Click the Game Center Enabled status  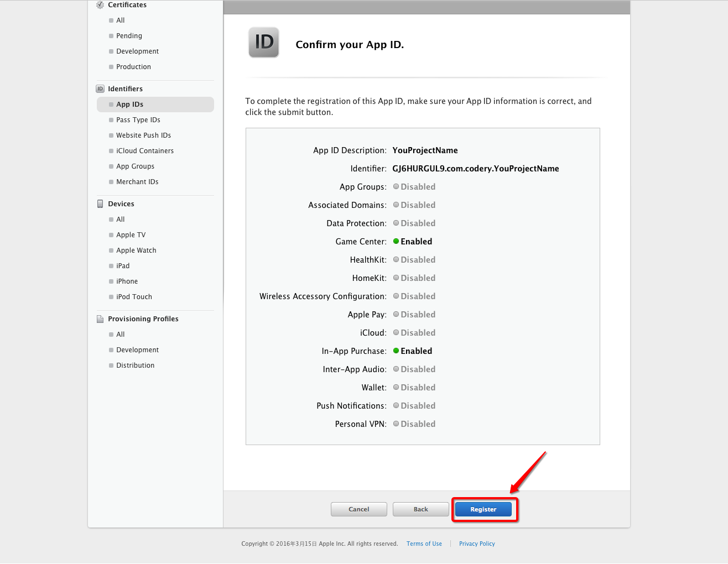413,242
